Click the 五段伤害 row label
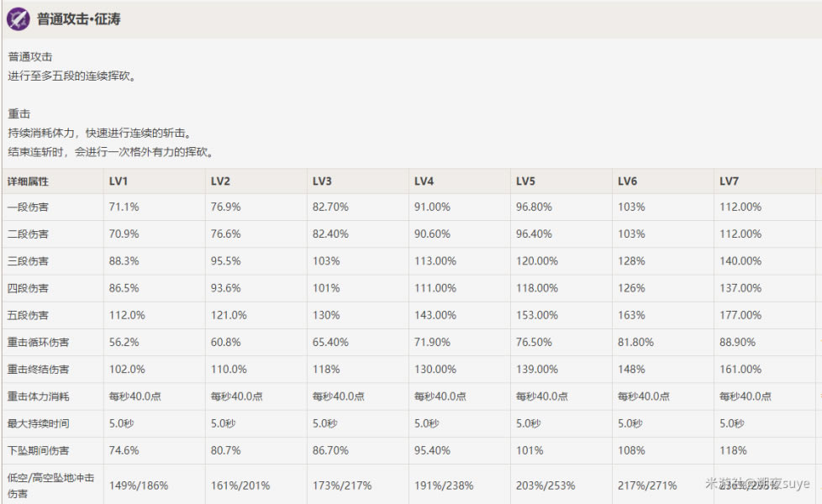This screenshot has height=504, width=822. click(29, 315)
